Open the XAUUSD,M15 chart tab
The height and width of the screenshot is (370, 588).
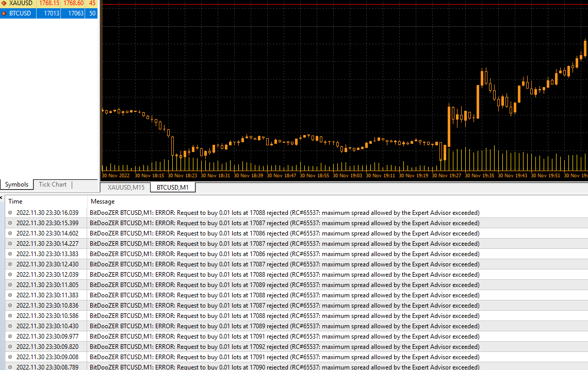[126, 187]
